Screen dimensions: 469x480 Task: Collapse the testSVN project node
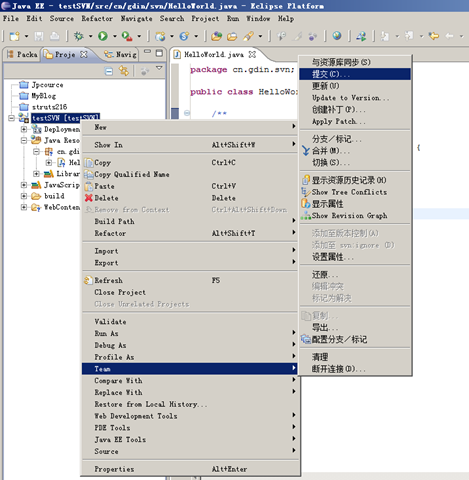click(11, 118)
